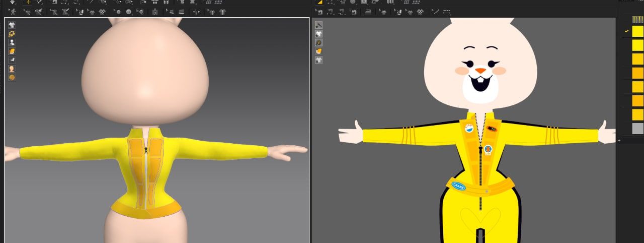
Task: Select the flat plane tool before the symmetric arrows
Action: tap(182, 12)
